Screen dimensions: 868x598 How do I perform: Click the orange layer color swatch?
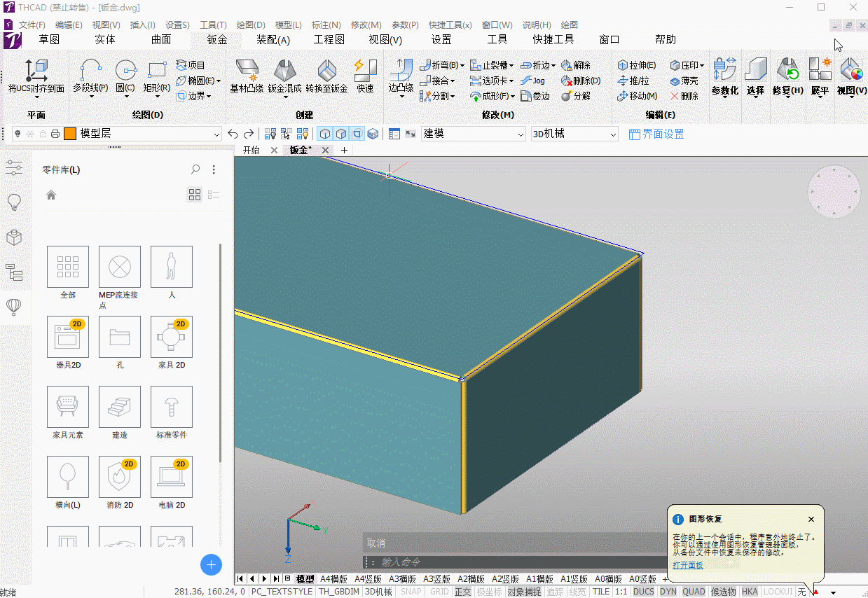point(69,134)
